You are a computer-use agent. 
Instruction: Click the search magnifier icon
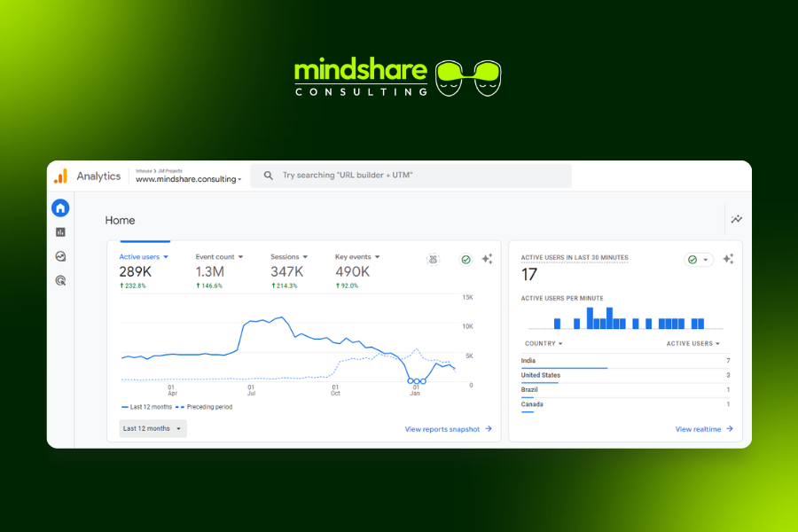268,176
